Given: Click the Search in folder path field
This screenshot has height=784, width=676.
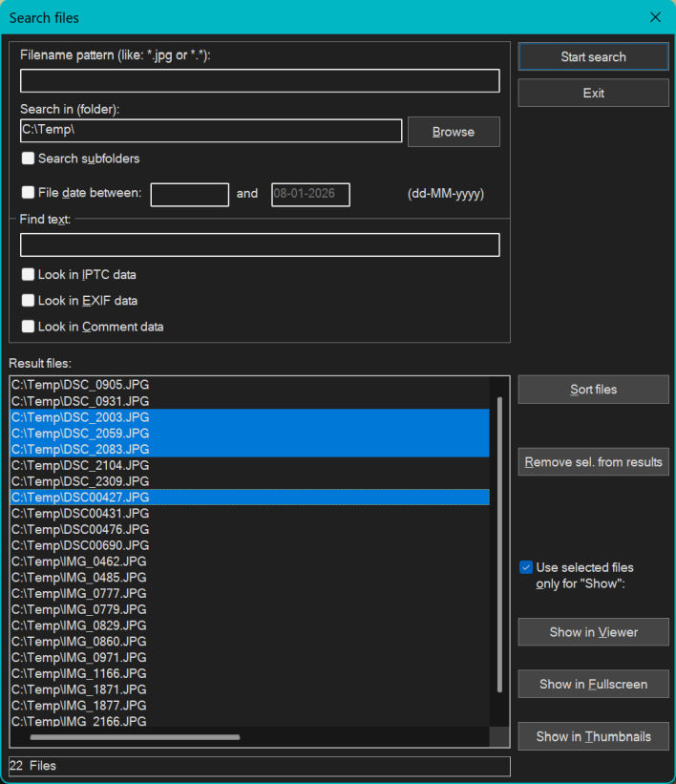Looking at the screenshot, I should pyautogui.click(x=210, y=131).
